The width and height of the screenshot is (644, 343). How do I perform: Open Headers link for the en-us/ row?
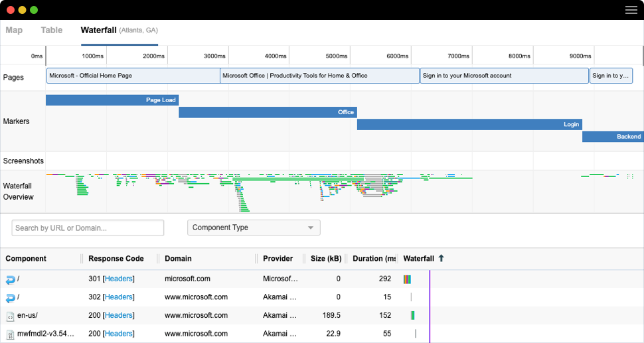[x=119, y=316]
